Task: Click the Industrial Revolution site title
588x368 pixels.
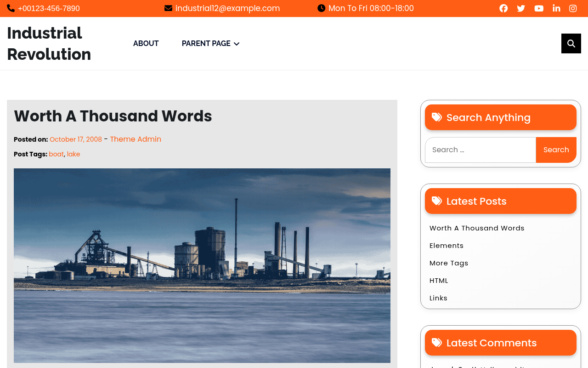Action: (49, 44)
